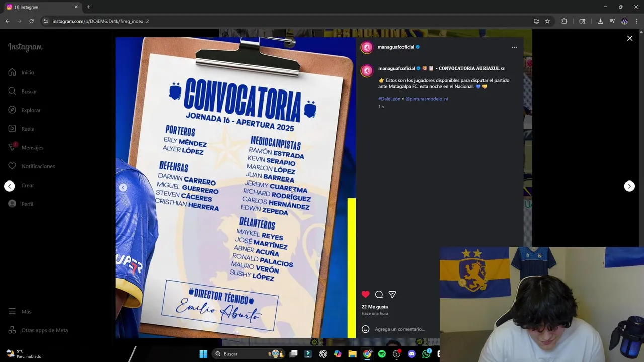Expand the Más menu in the sidebar
This screenshot has width=644, height=362.
coord(20,312)
